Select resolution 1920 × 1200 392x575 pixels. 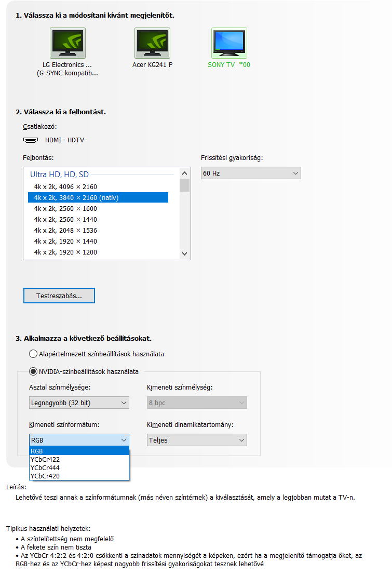(98, 252)
